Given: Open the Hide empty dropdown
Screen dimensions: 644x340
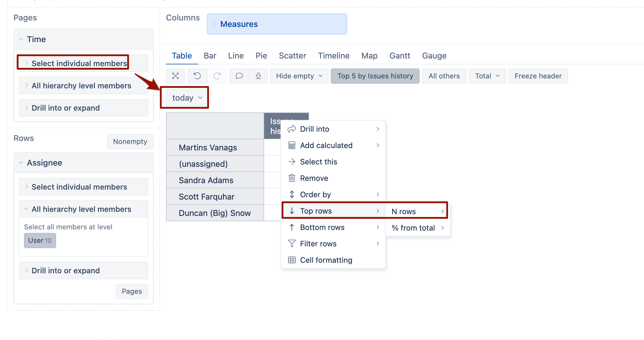Looking at the screenshot, I should (x=299, y=76).
